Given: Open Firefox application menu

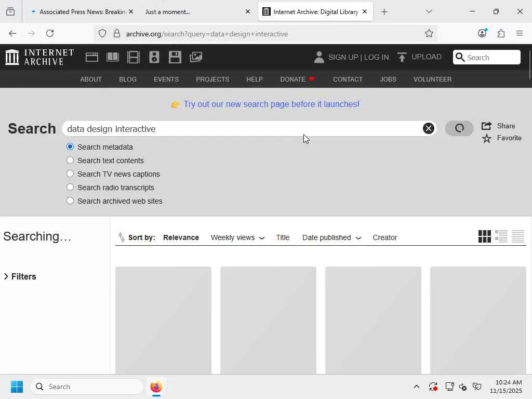Looking at the screenshot, I should (x=520, y=33).
